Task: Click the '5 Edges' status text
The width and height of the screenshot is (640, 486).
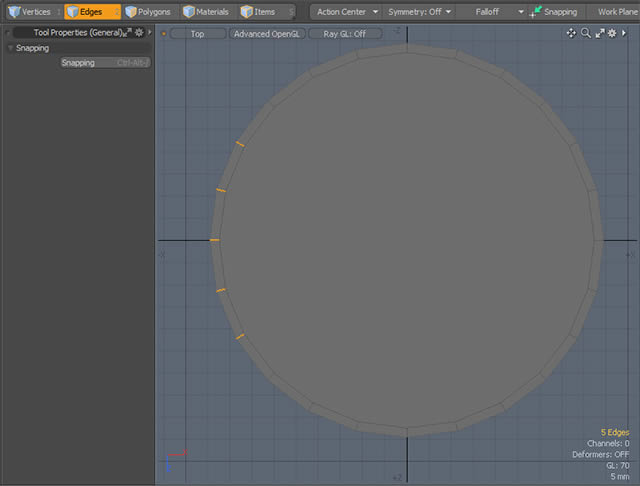Action: 615,432
